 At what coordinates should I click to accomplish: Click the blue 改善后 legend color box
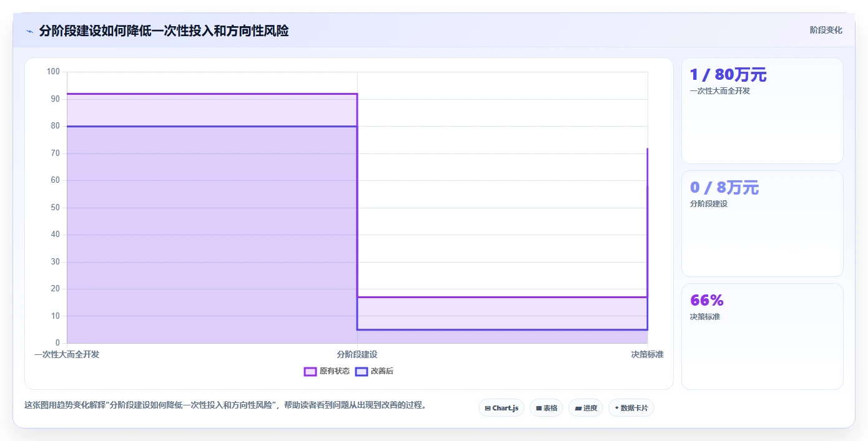[x=362, y=371]
